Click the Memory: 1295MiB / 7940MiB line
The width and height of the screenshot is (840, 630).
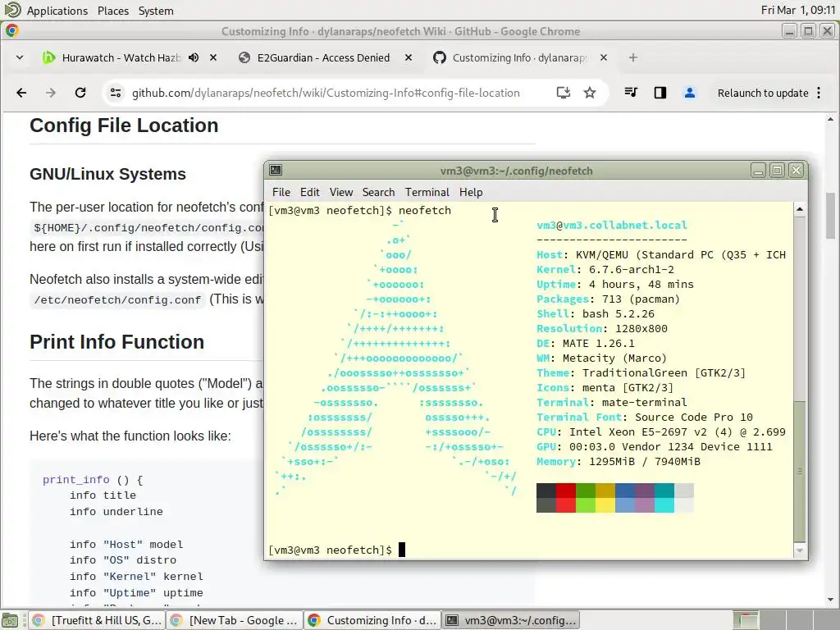[619, 461]
